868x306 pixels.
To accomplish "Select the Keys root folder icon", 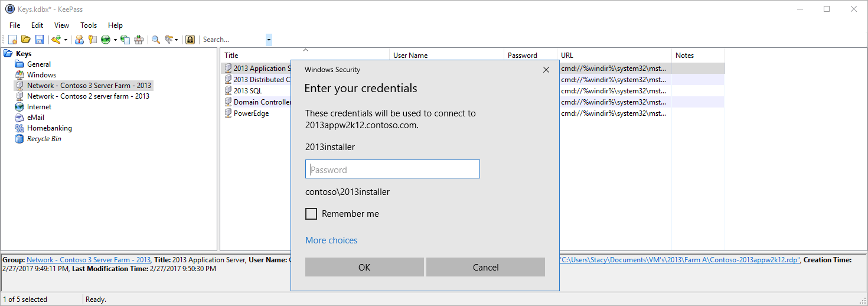I will click(x=8, y=54).
